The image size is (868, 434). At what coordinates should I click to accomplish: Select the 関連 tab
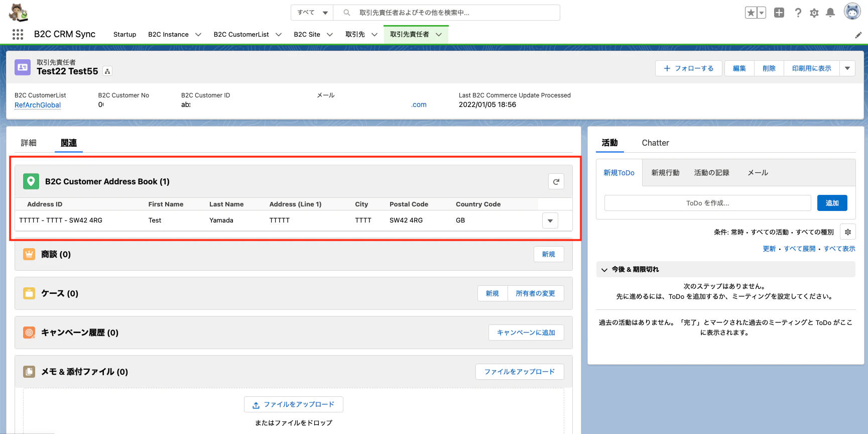click(x=69, y=143)
